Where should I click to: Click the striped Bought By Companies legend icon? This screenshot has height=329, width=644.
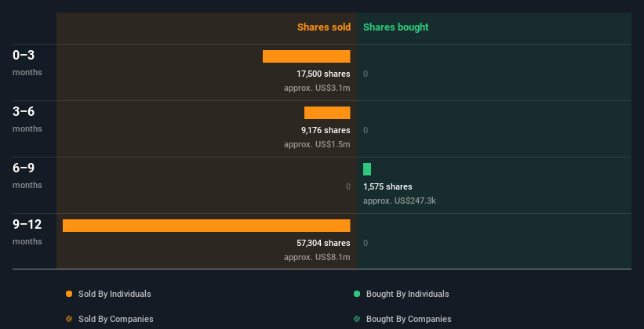pyautogui.click(x=357, y=319)
